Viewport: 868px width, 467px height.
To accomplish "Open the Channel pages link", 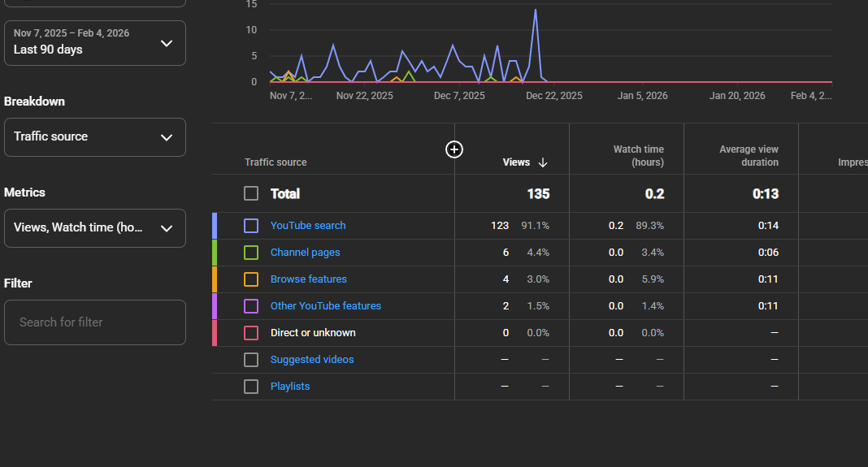I will pyautogui.click(x=305, y=253).
